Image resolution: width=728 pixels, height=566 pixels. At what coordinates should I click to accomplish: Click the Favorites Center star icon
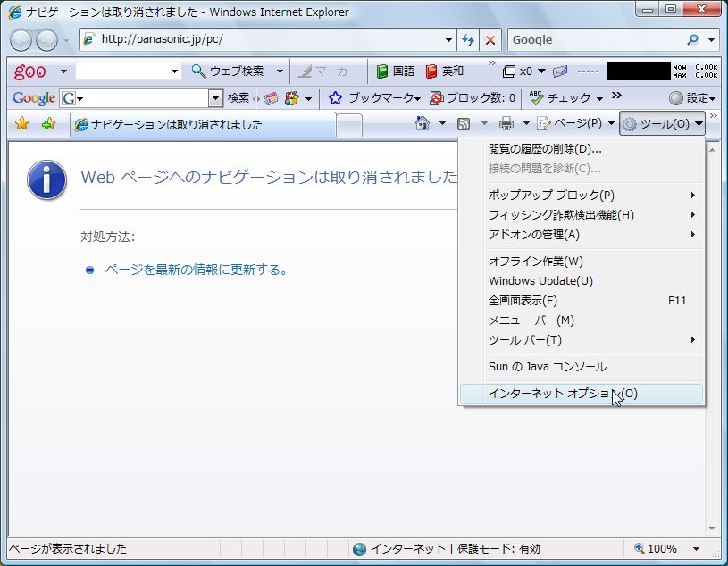pos(22,124)
